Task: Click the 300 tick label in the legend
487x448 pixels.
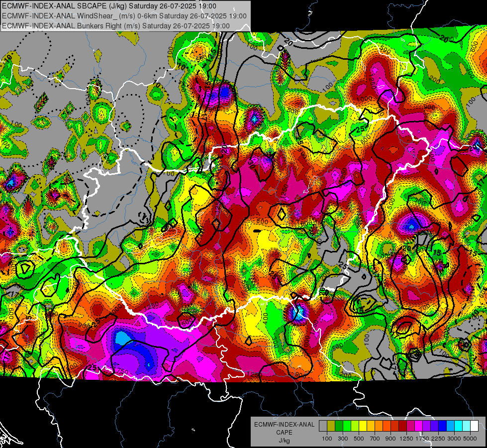Action: point(343,439)
